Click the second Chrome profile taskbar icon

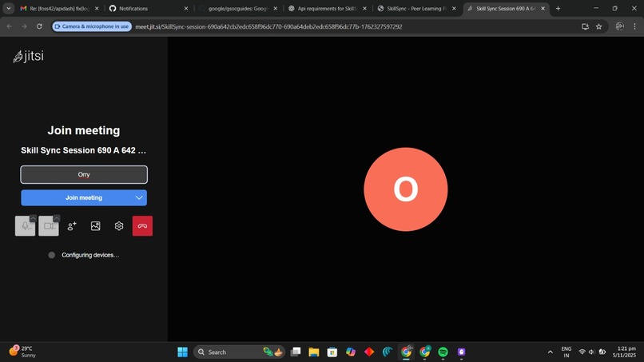425,352
